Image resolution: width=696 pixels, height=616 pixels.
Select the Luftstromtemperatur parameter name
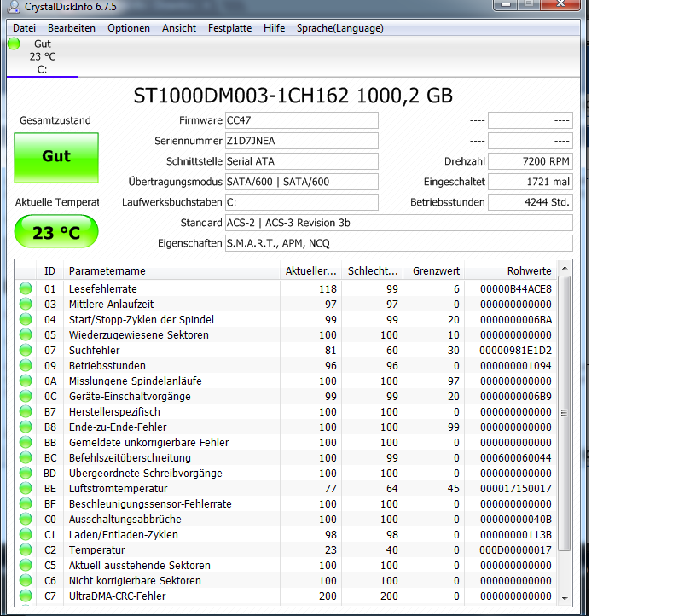click(x=118, y=489)
